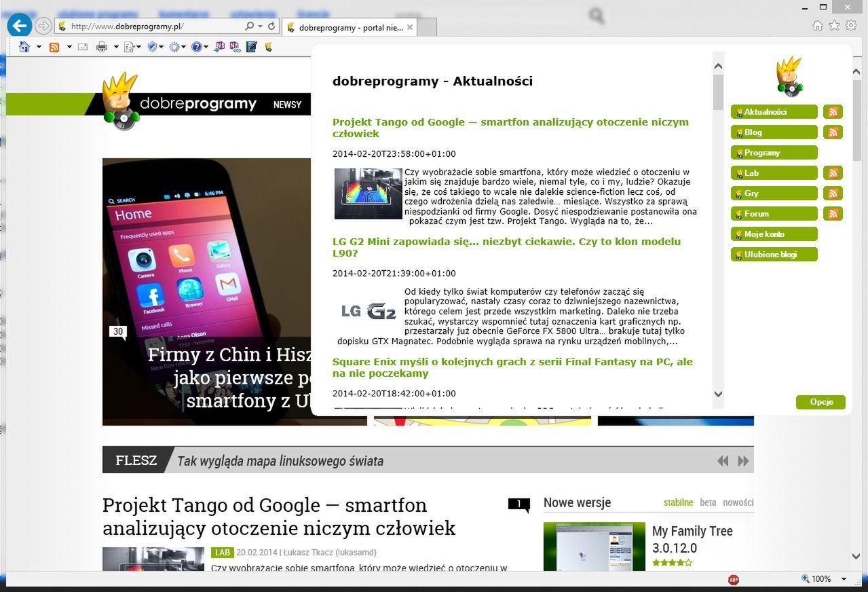868x592 pixels.
Task: Click popup feed scrollbar up arrow
Action: [x=719, y=66]
